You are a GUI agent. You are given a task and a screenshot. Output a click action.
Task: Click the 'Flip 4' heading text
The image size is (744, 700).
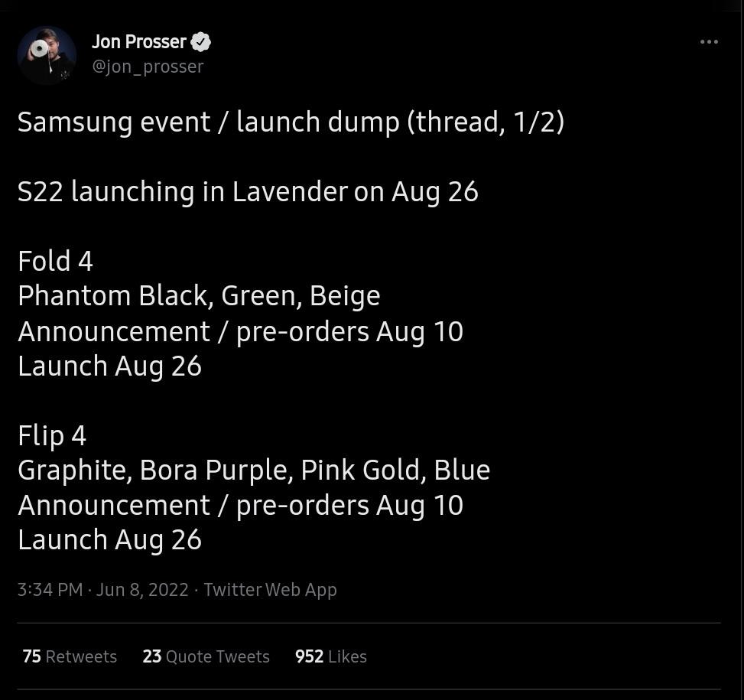[52, 436]
